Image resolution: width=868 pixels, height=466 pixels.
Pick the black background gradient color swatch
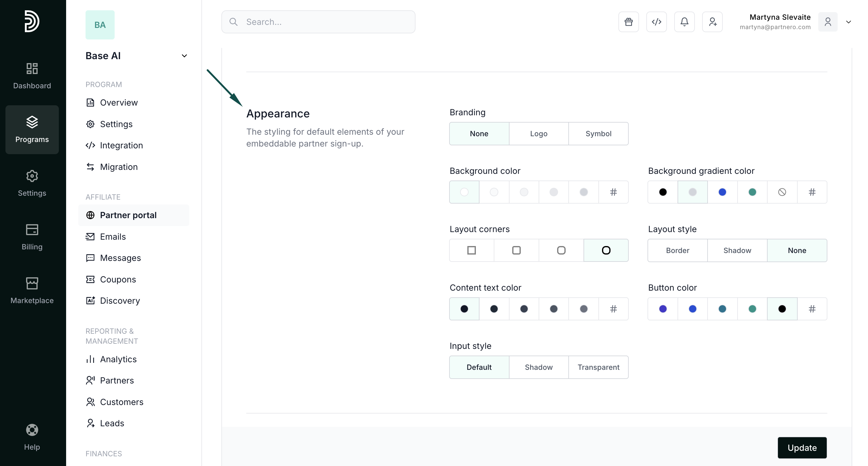662,192
